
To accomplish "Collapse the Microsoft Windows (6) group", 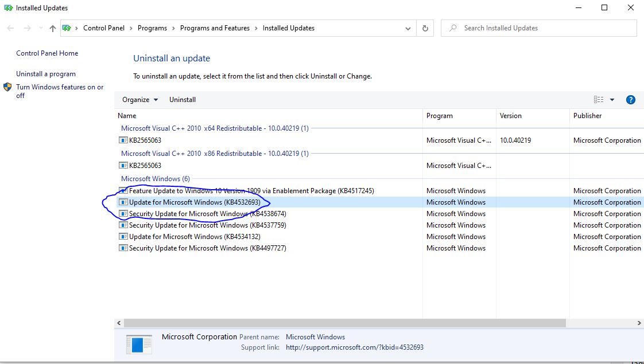I will [155, 179].
